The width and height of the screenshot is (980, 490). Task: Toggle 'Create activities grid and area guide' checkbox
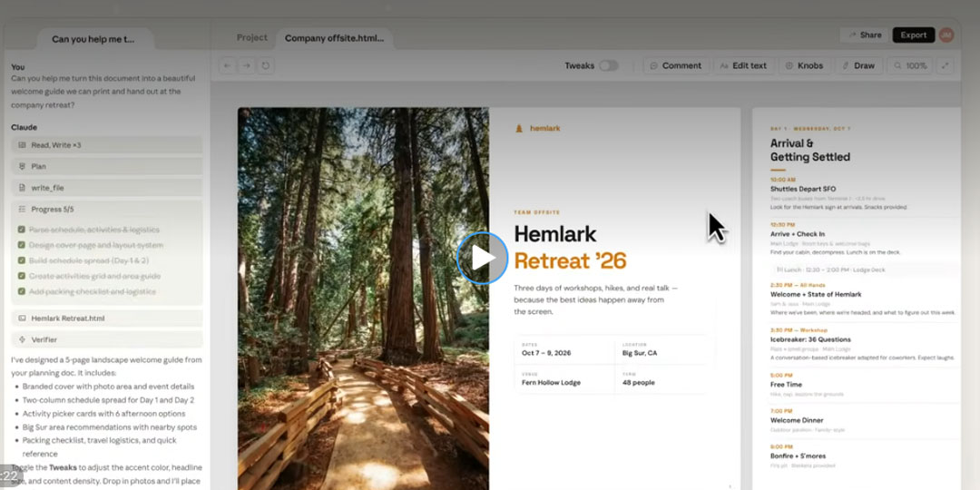[x=22, y=276]
